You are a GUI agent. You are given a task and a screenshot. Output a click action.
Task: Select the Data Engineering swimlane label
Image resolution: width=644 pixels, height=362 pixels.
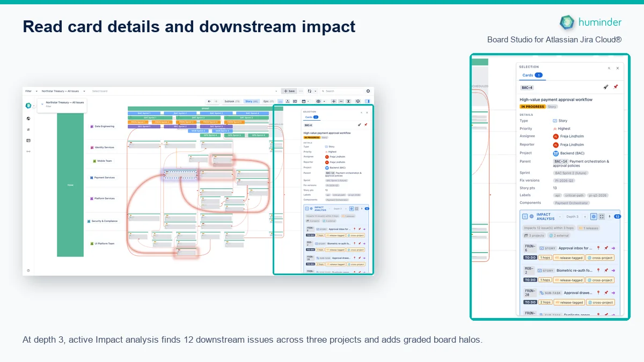point(103,127)
